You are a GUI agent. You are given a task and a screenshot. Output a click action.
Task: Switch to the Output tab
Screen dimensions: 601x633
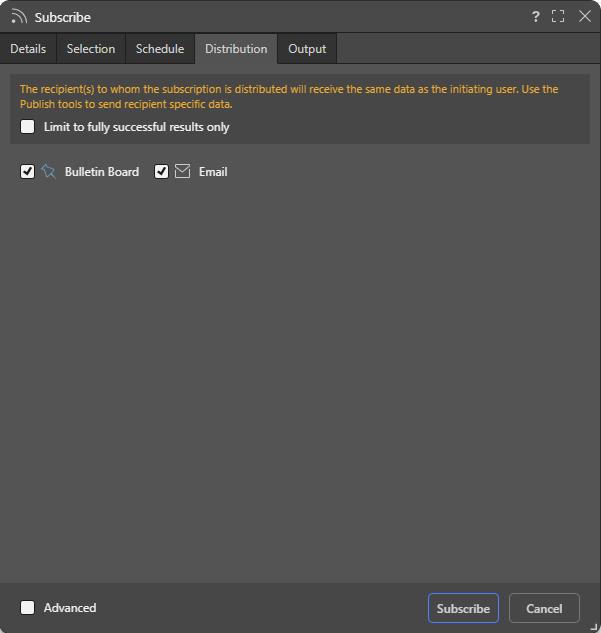point(307,49)
